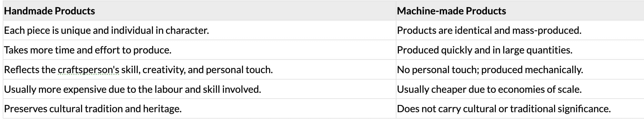
Task: Select cell 'Each piece is unique and individual'
Action: click(x=106, y=30)
